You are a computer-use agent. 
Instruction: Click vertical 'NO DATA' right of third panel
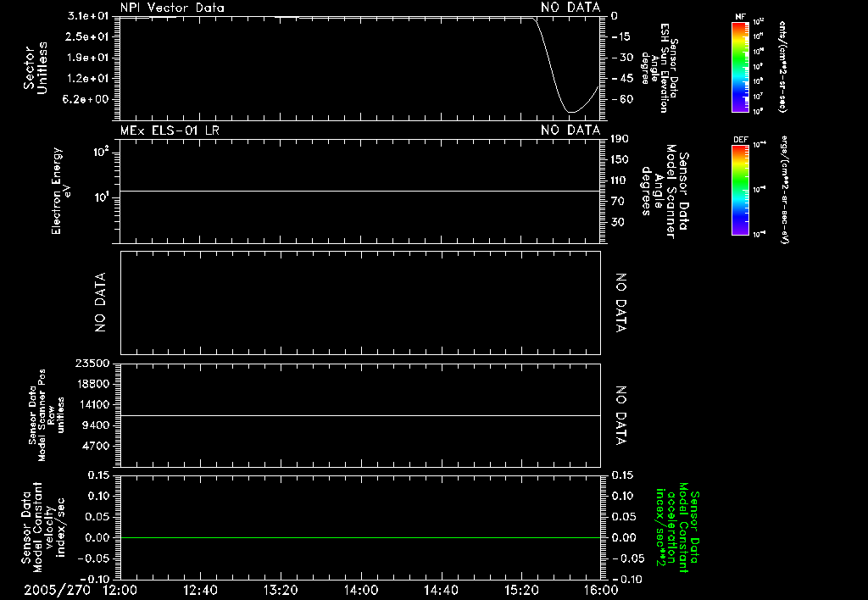(621, 303)
